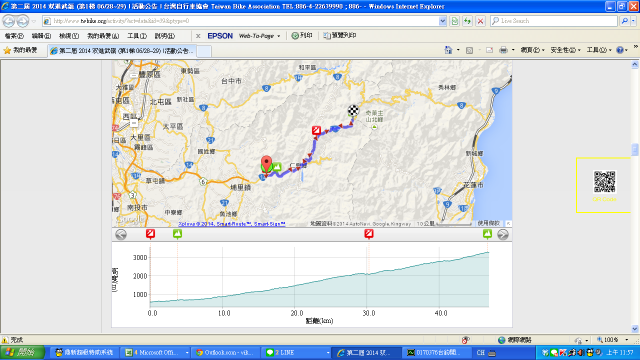The image size is (640, 360).
Task: Open the View menu
Action: [x=69, y=36]
